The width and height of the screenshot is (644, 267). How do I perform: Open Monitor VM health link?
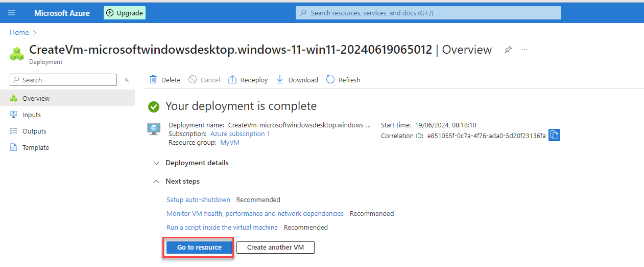point(255,213)
